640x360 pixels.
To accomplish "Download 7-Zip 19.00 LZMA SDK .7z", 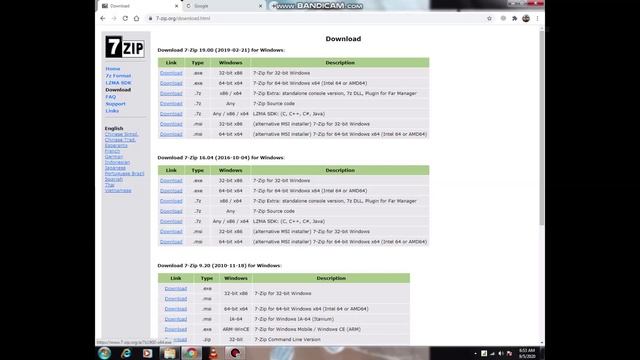I will click(171, 114).
